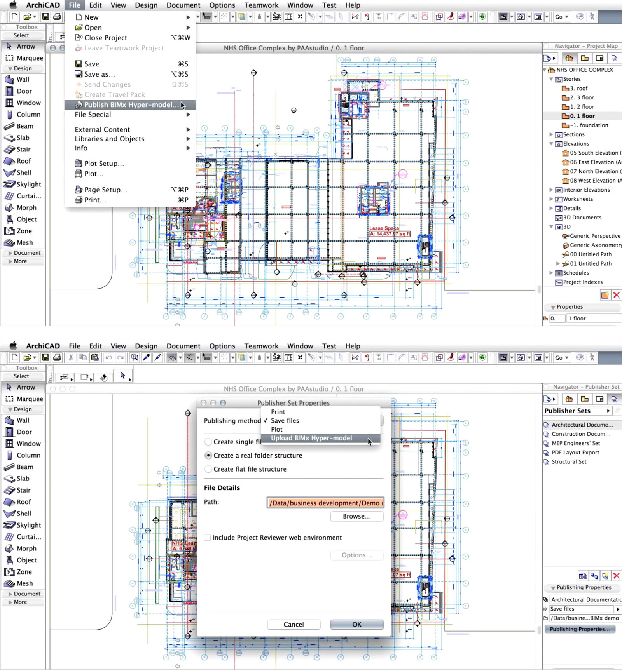The image size is (622, 672).
Task: Expand the Sections folder in the Project Map
Action: click(551, 134)
